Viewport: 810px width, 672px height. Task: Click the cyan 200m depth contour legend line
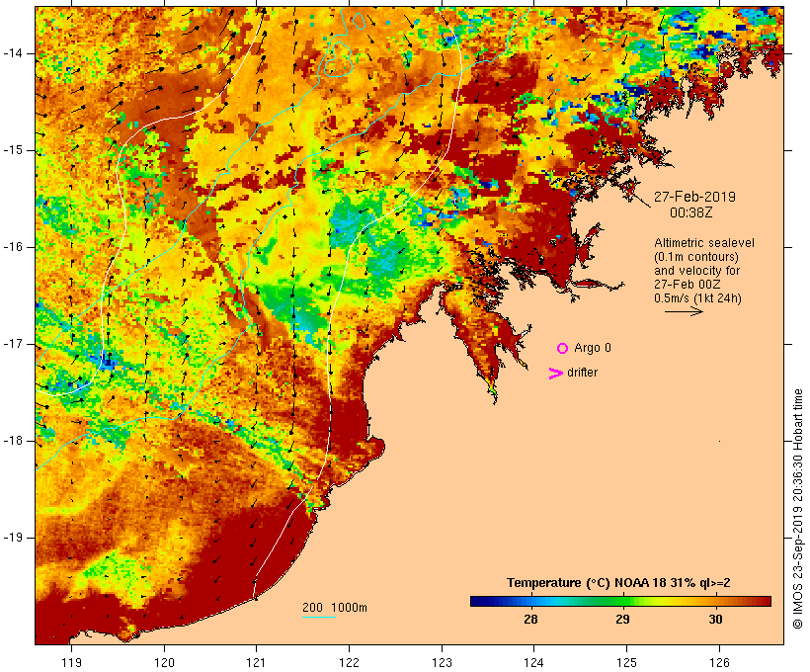point(319,617)
